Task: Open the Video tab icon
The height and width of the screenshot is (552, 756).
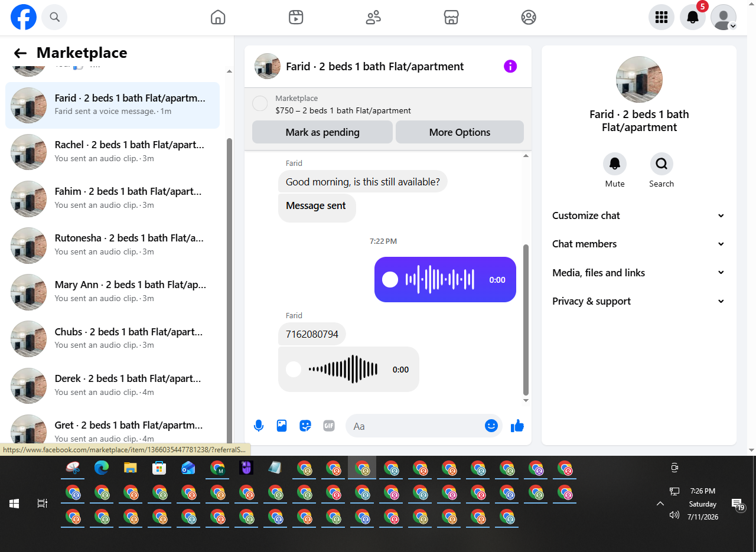Action: click(x=296, y=17)
